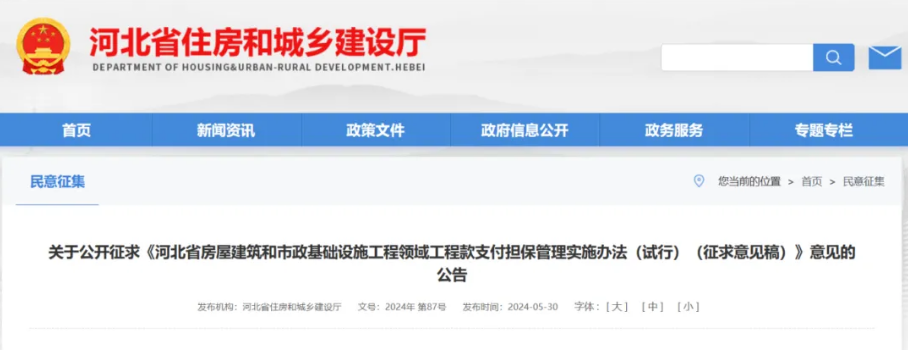The width and height of the screenshot is (908, 362).
Task: Click the English department name subtitle
Action: [x=259, y=67]
